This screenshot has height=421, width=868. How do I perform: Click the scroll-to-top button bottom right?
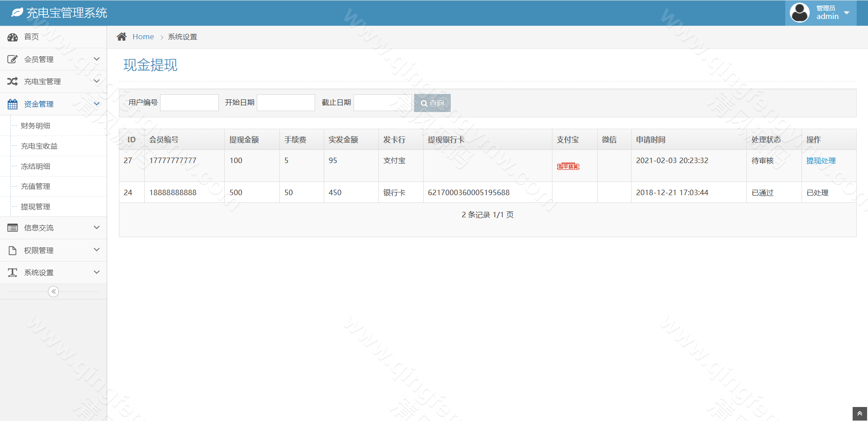(859, 414)
